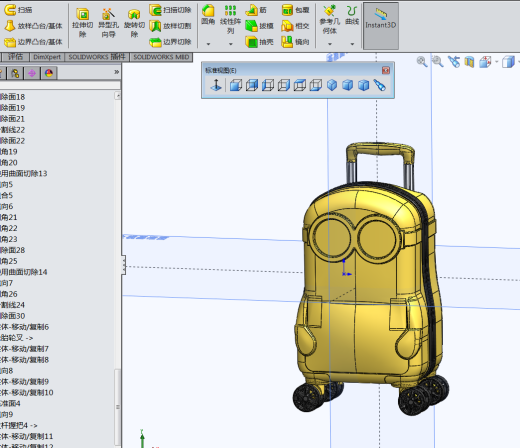The width and height of the screenshot is (520, 448).
Task: Select the 拉伸切除 extruded cut tool
Action: [82, 23]
